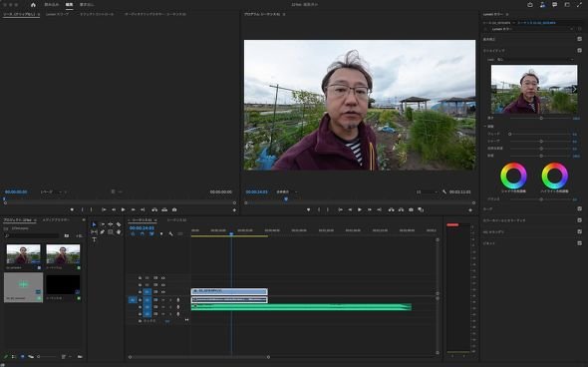Screen dimensions: 588x367
Task: Select the Type tool
Action: click(x=94, y=239)
